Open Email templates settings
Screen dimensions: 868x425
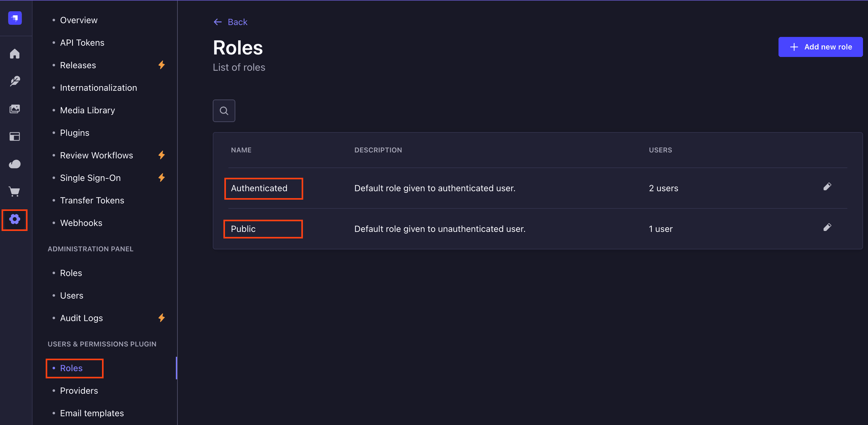(92, 413)
